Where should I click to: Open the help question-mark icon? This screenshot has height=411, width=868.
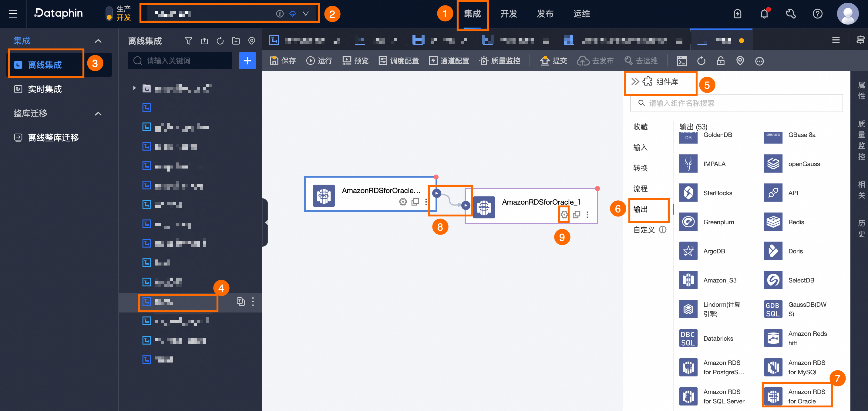click(x=817, y=14)
